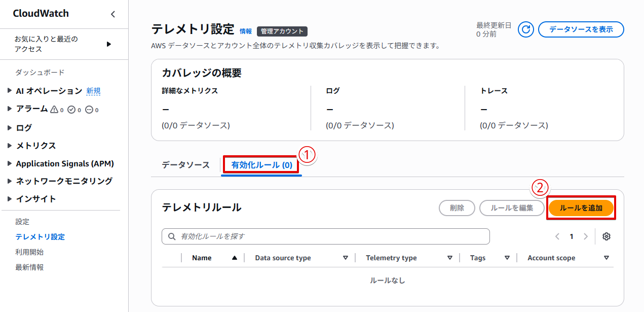Click the データソースを表示 button
644x312 pixels.
coord(581,29)
